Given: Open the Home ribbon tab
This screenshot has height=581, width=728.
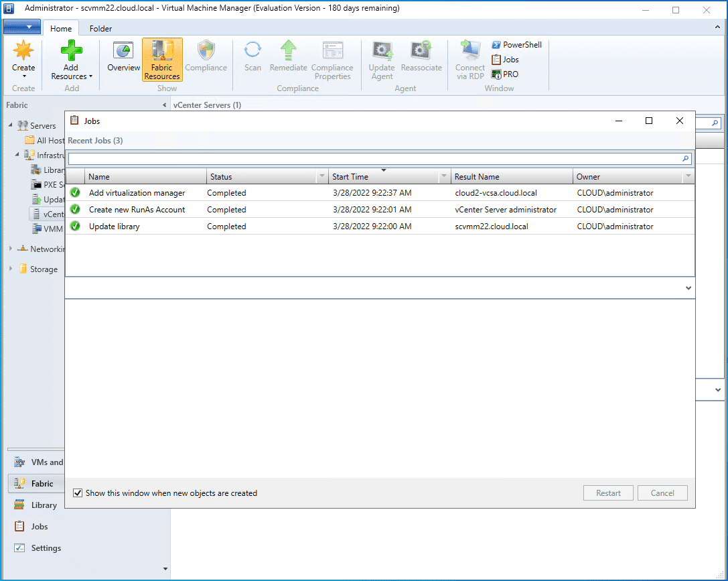Looking at the screenshot, I should pos(61,28).
